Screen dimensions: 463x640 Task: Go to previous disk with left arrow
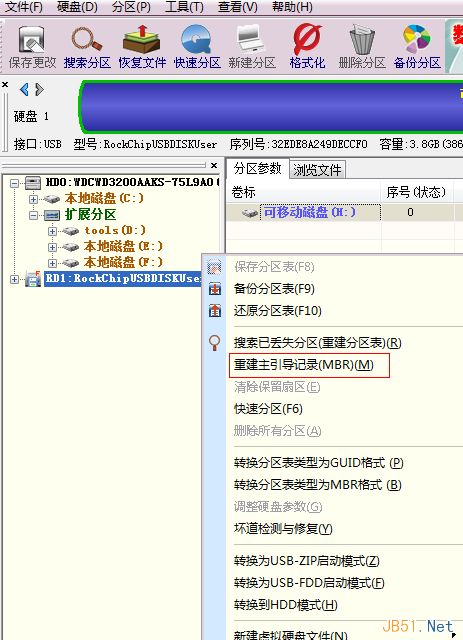click(24, 89)
